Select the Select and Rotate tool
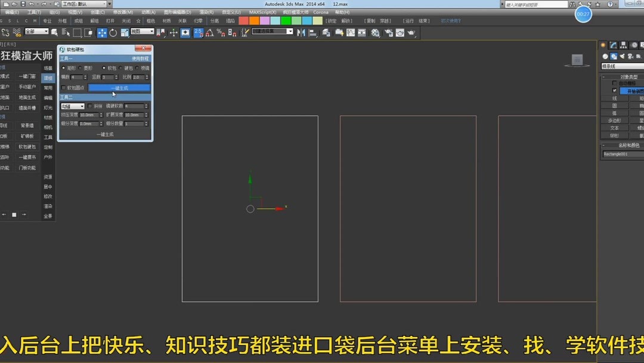The height and width of the screenshot is (363, 644). click(113, 33)
